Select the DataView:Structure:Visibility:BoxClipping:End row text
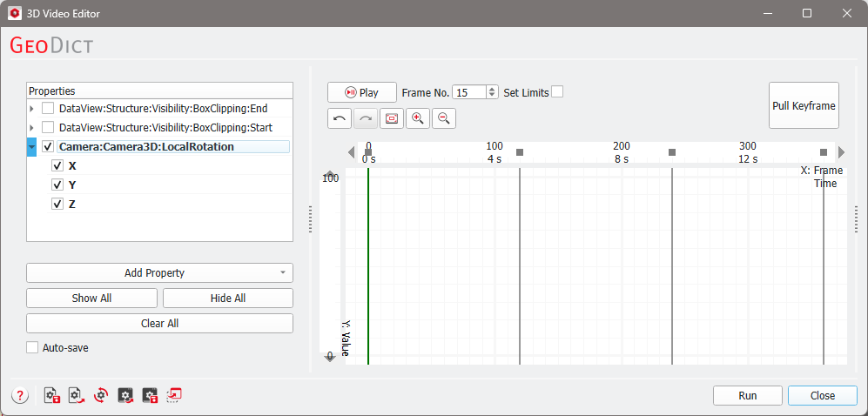Screen dimensions: 868x416 164,109
